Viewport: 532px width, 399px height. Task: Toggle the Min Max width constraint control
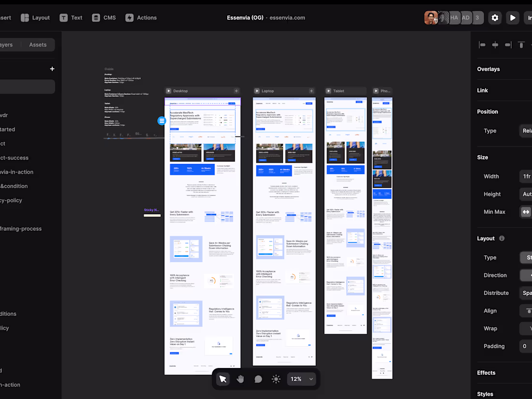[526, 212]
